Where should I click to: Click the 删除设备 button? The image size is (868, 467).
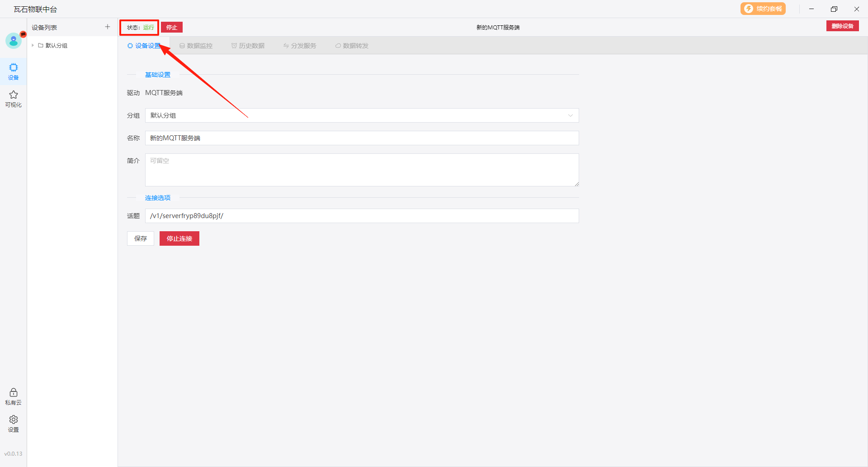click(x=842, y=26)
